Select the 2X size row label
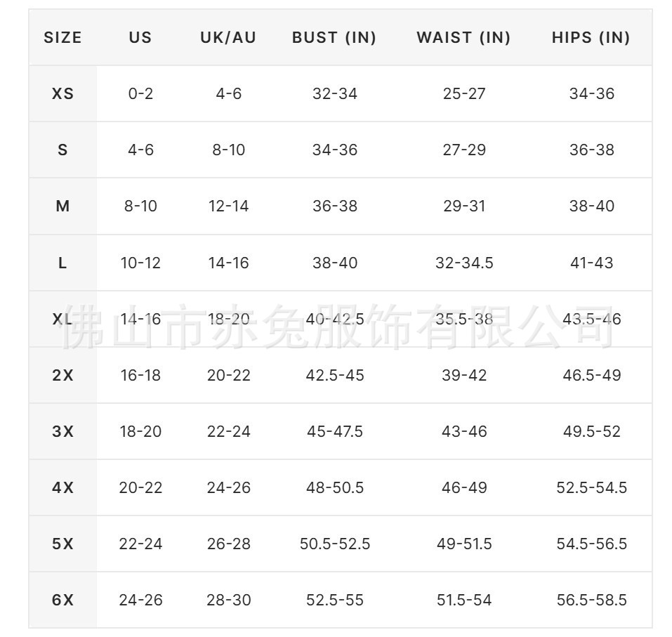672x637 pixels. pos(62,375)
